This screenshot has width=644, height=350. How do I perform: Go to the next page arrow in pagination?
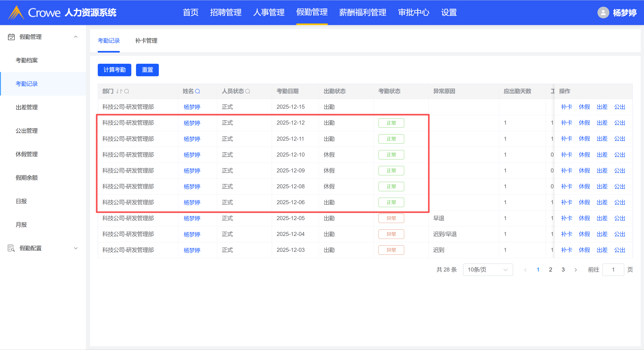pos(576,270)
